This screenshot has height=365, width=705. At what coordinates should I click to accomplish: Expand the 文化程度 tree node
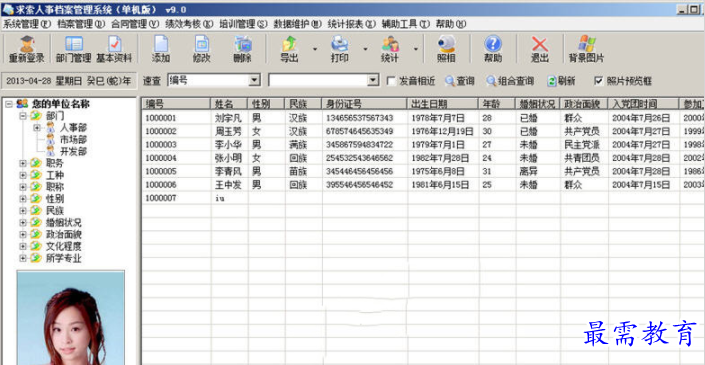22,246
